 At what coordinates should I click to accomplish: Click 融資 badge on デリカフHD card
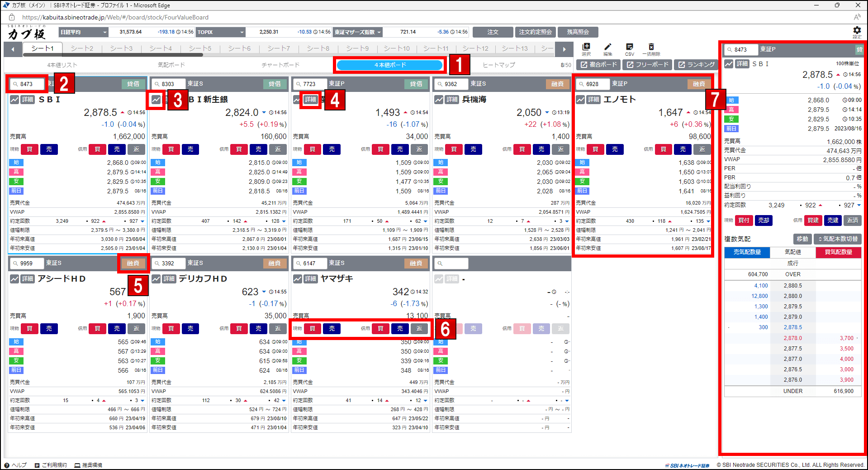coord(275,263)
